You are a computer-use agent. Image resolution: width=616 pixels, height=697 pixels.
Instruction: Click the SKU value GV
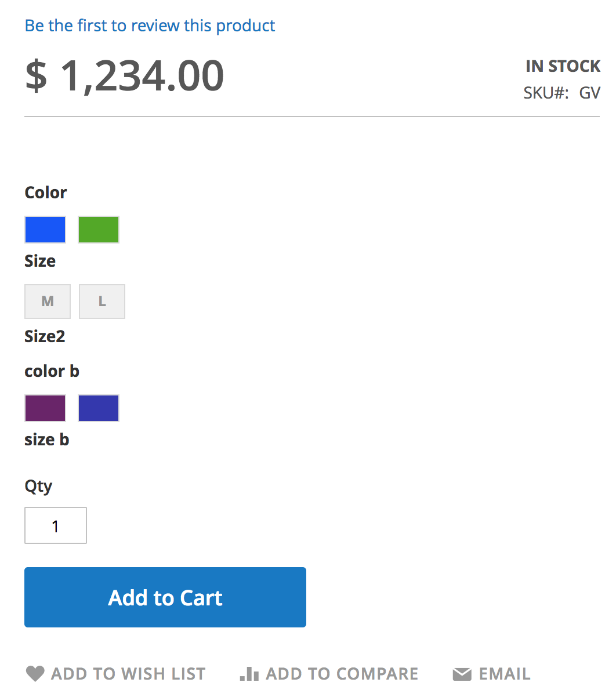click(x=589, y=93)
